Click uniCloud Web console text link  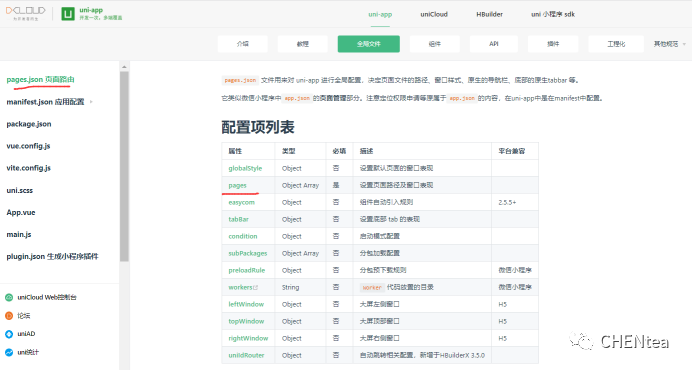click(47, 298)
